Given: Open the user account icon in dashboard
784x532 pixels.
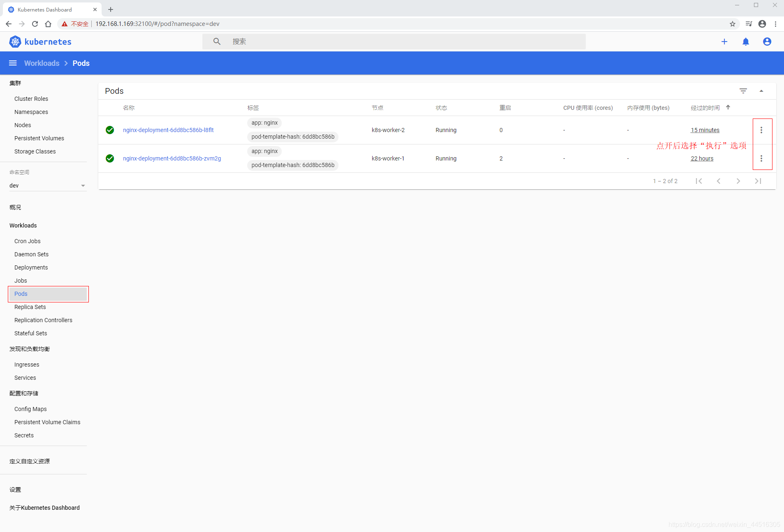Looking at the screenshot, I should (x=767, y=42).
